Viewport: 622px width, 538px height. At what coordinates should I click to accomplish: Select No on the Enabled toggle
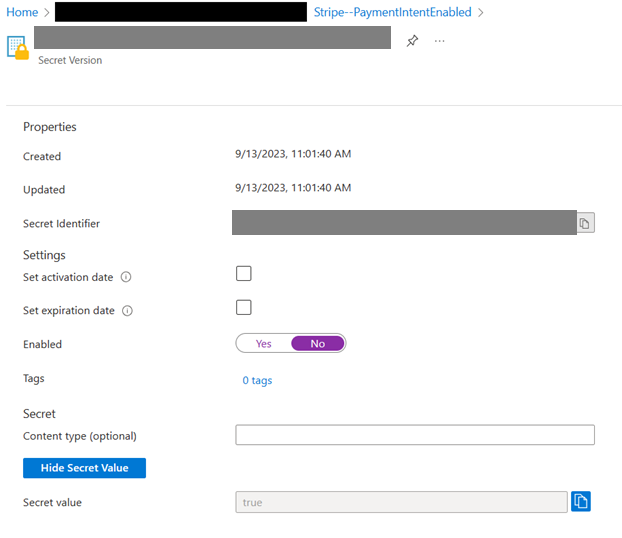pos(318,344)
